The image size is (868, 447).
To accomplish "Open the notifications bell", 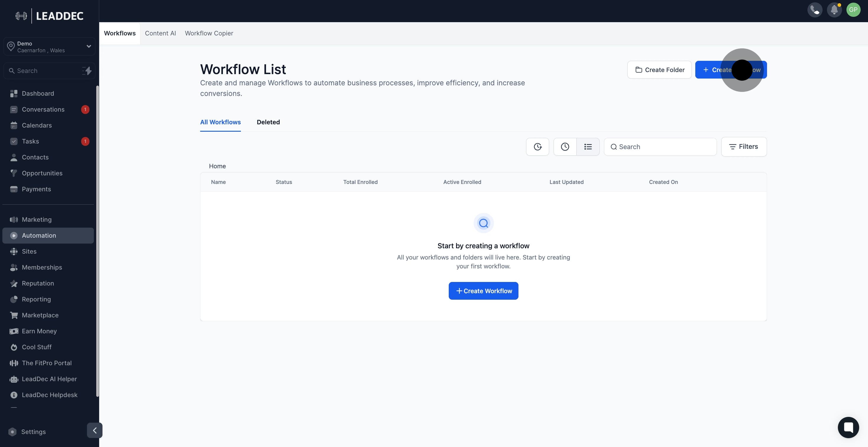I will [x=835, y=10].
